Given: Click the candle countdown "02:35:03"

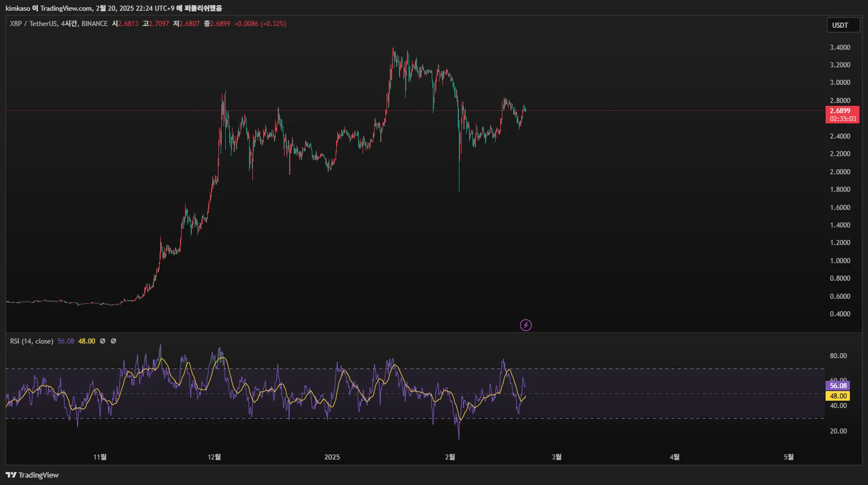Looking at the screenshot, I should click(843, 119).
